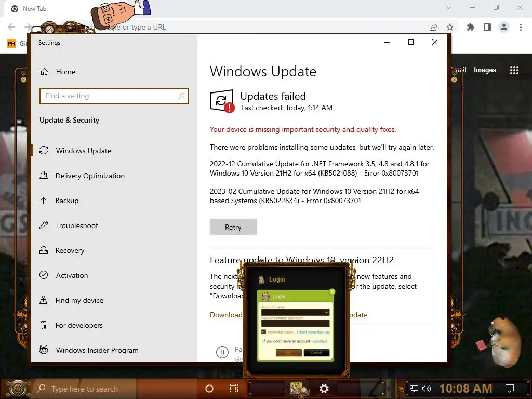The width and height of the screenshot is (532, 399).
Task: Click the hamster game icon on taskbar
Action: pos(298,389)
